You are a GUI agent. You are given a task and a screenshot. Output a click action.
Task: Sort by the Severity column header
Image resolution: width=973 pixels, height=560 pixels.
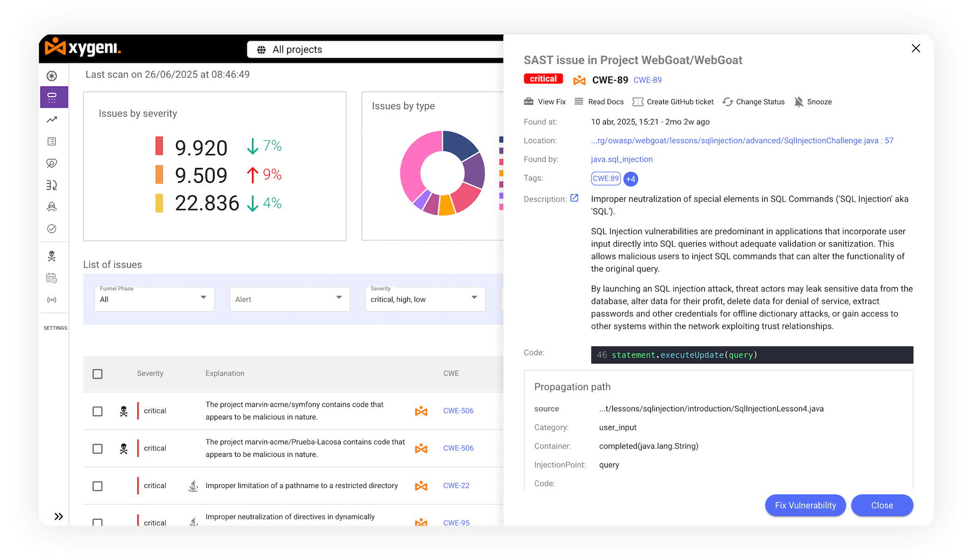coord(150,374)
